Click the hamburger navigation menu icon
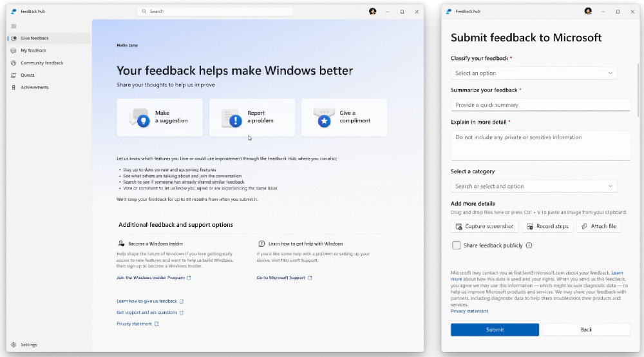 point(14,26)
